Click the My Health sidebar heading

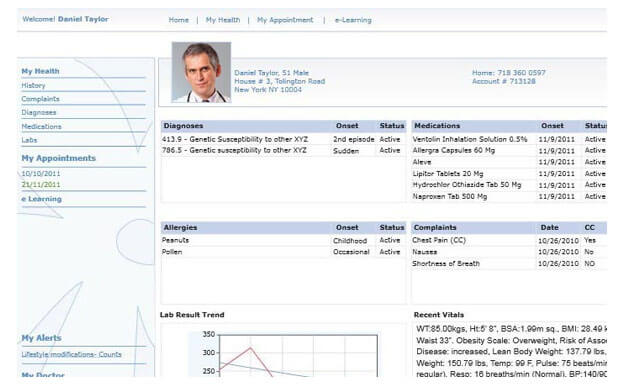(x=40, y=71)
